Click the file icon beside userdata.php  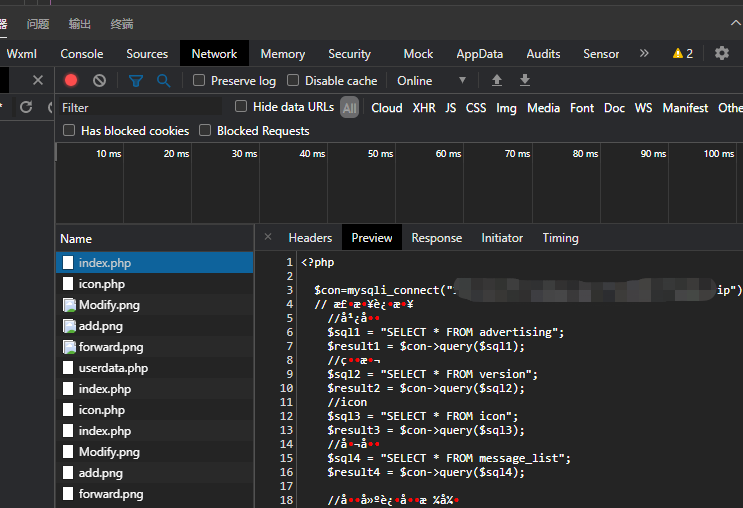[x=68, y=368]
